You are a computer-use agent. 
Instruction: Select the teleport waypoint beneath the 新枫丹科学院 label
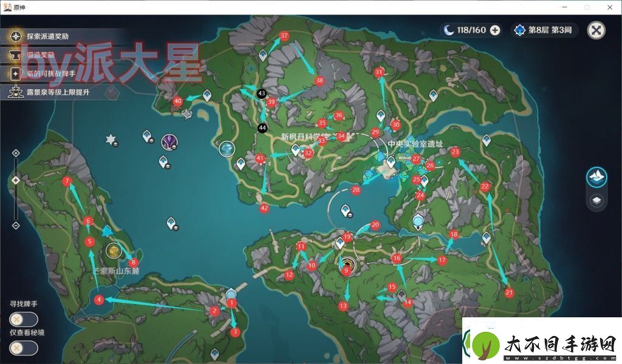click(x=296, y=150)
